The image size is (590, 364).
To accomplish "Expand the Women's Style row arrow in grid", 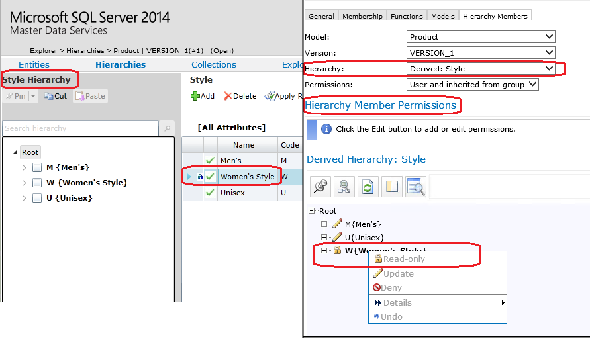I will 189,176.
